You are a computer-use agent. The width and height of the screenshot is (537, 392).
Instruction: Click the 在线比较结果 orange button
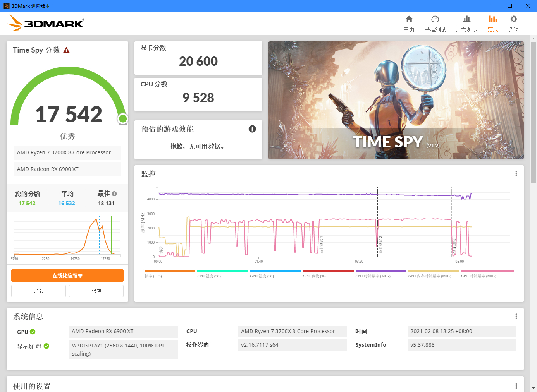67,276
